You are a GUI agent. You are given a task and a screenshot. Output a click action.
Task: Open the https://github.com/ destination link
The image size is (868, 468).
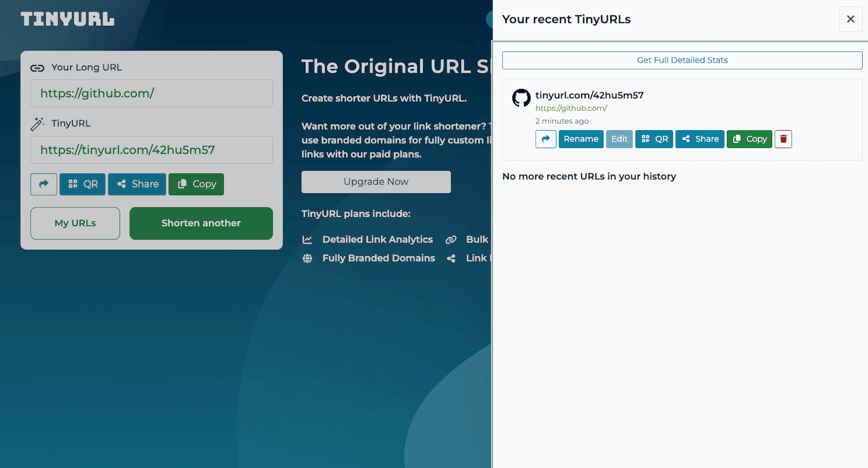(571, 108)
